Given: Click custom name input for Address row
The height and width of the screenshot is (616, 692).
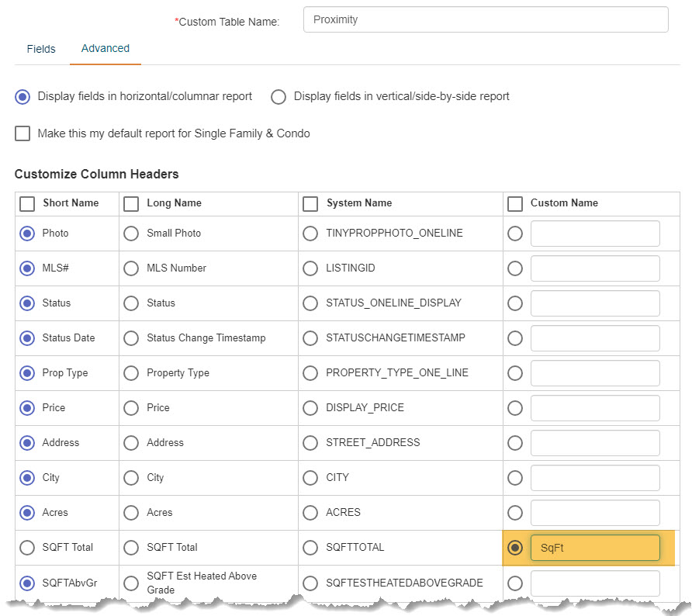Looking at the screenshot, I should point(595,442).
